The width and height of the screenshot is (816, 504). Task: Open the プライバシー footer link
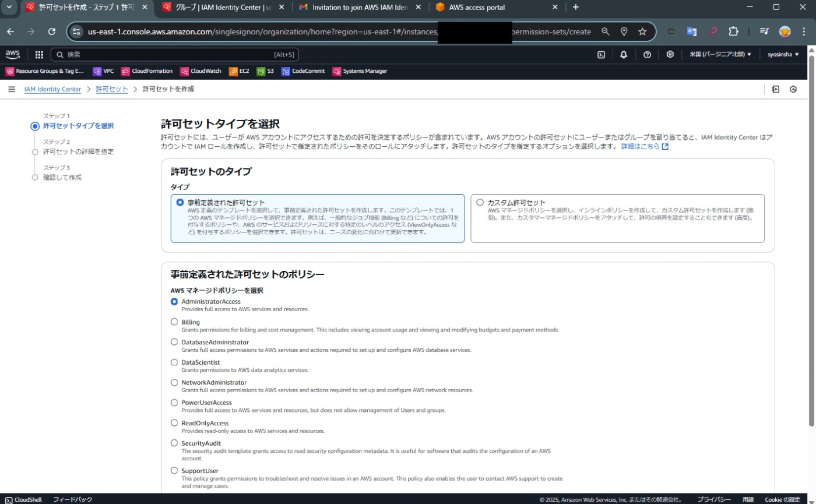[714, 499]
